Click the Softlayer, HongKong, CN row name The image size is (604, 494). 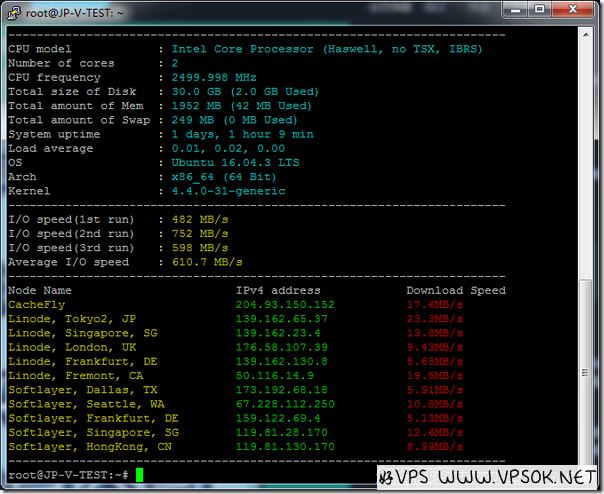[90, 446]
